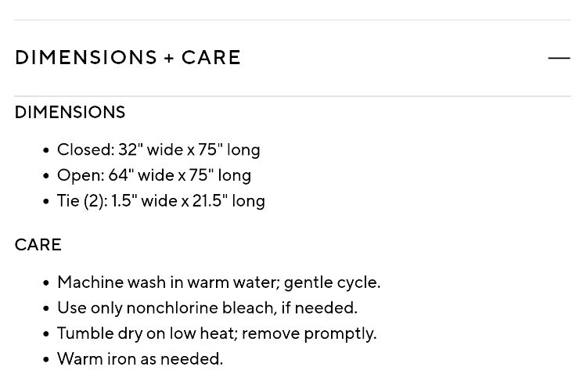Select the DIMENSIONS subheading text
583x392 pixels.
pos(70,112)
